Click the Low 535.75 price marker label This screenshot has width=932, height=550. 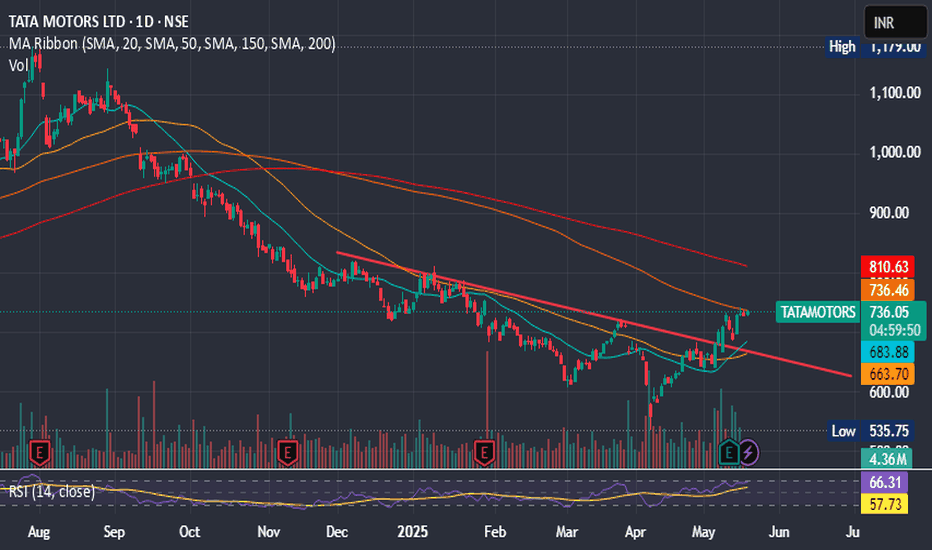[x=870, y=431]
